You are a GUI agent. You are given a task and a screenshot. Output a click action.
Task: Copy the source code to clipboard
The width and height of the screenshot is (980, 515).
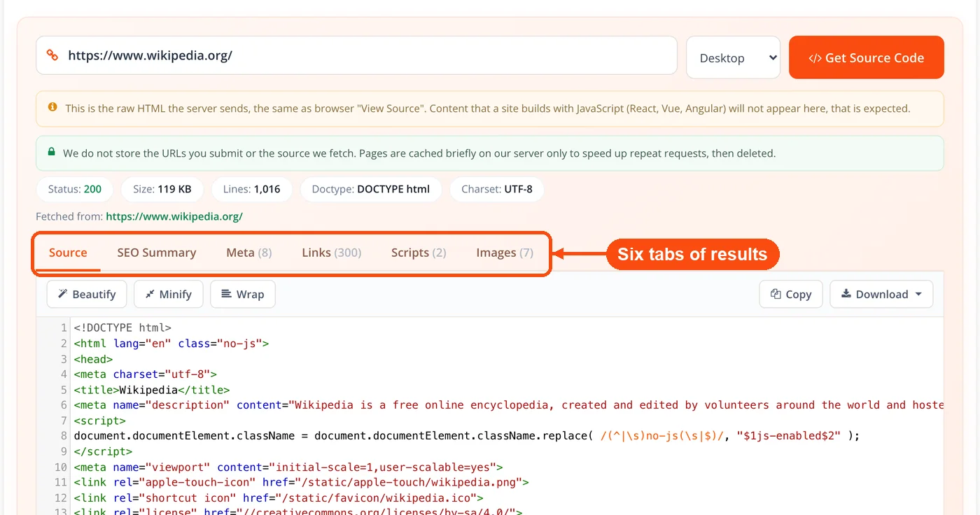(x=791, y=294)
